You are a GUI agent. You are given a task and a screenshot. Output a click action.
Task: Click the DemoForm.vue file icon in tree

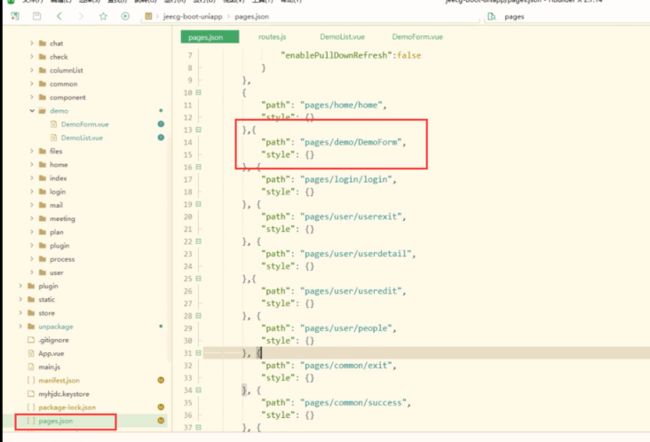click(53, 124)
